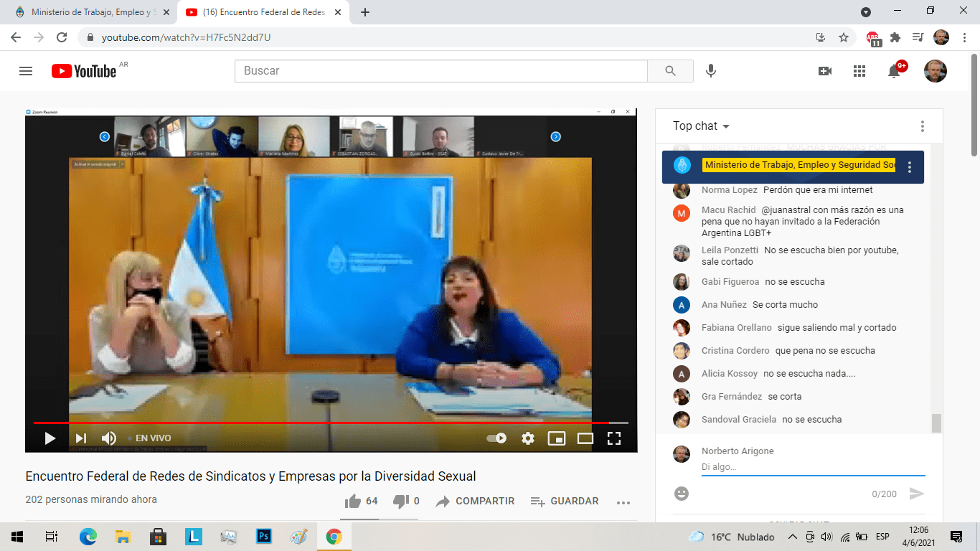
Task: Open more actions ellipsis under video
Action: 623,502
